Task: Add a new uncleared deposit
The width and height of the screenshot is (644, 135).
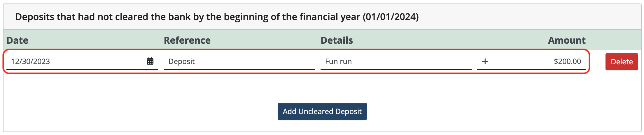Action: 322,111
